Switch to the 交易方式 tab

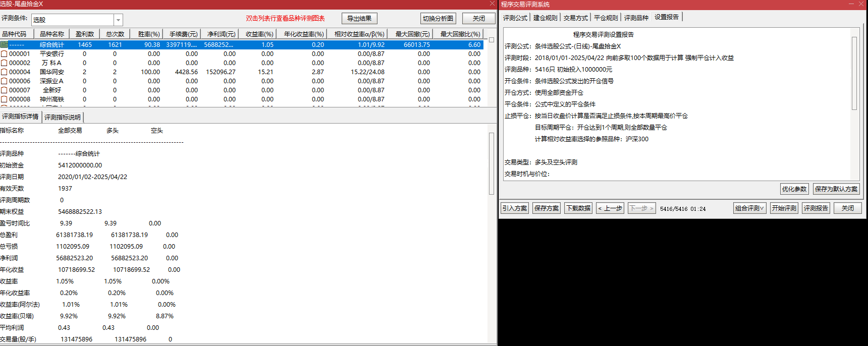point(576,18)
